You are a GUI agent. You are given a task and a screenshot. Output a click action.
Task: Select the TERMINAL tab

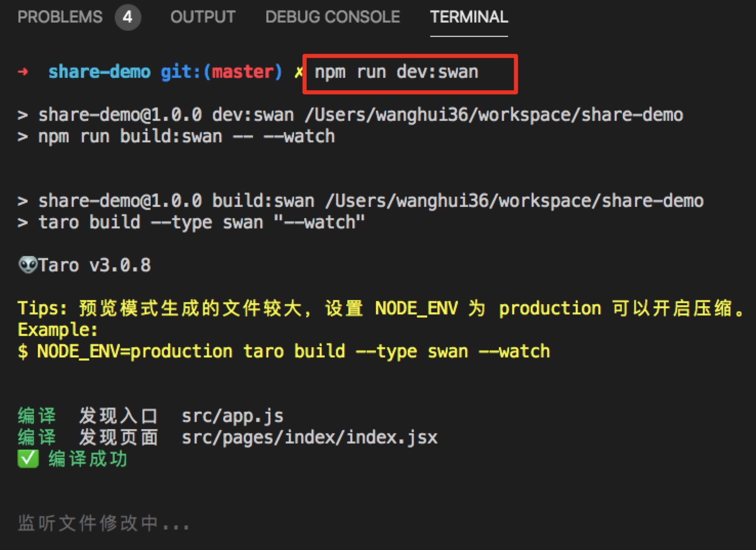tap(469, 17)
